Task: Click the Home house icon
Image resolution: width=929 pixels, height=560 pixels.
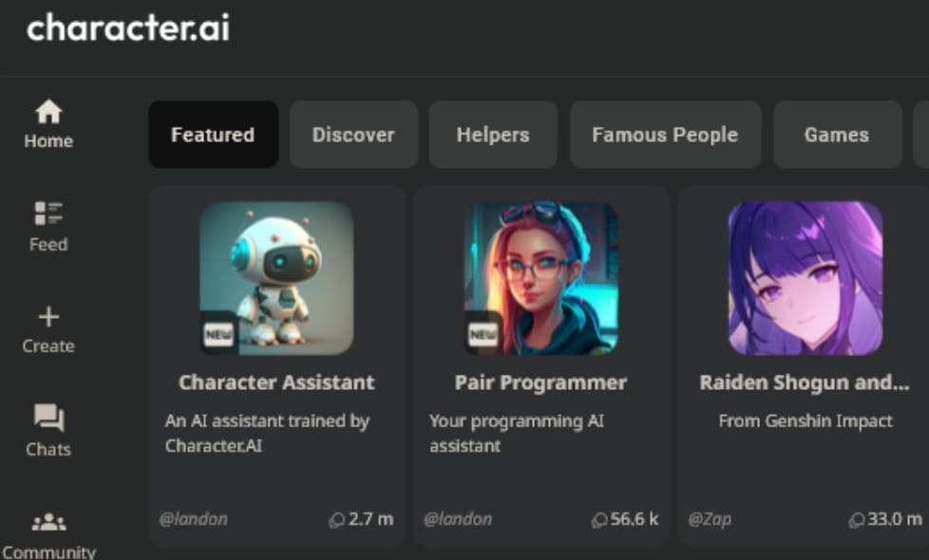Action: pyautogui.click(x=48, y=112)
